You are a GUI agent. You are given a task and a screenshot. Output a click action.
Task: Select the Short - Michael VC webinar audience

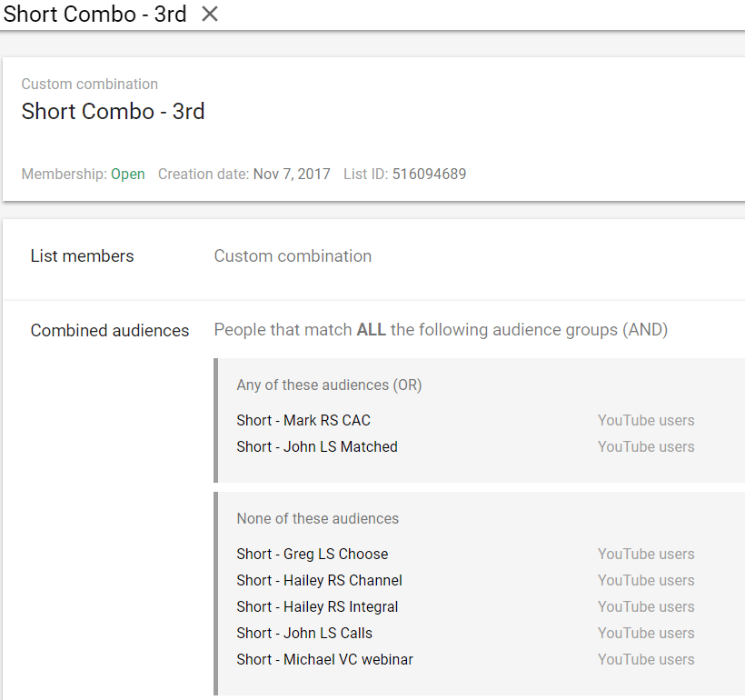[x=324, y=660]
